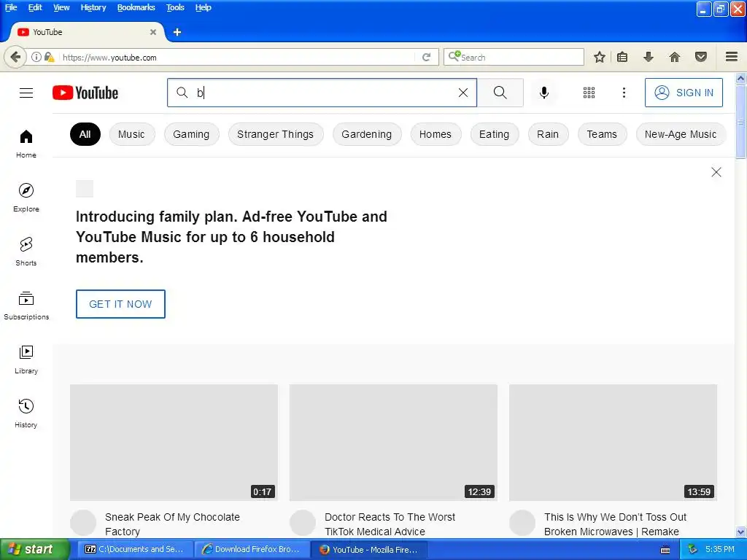
Task: Open Library in the sidebar
Action: 26,359
